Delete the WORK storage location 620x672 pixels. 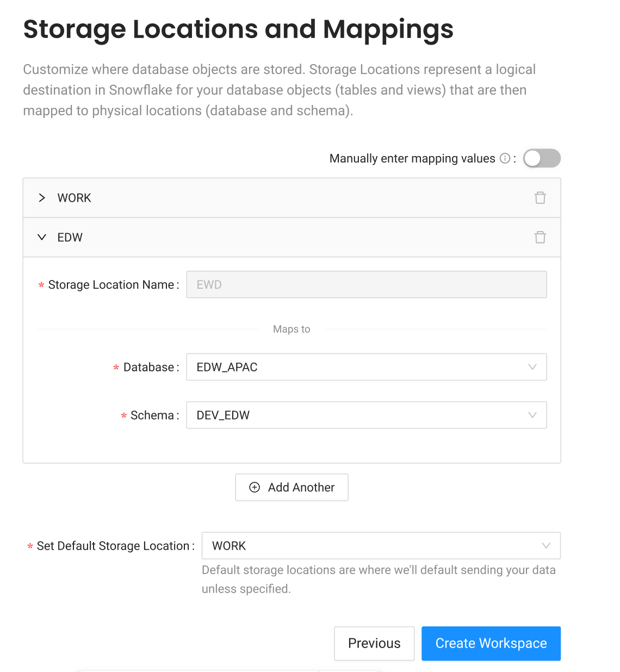click(540, 198)
